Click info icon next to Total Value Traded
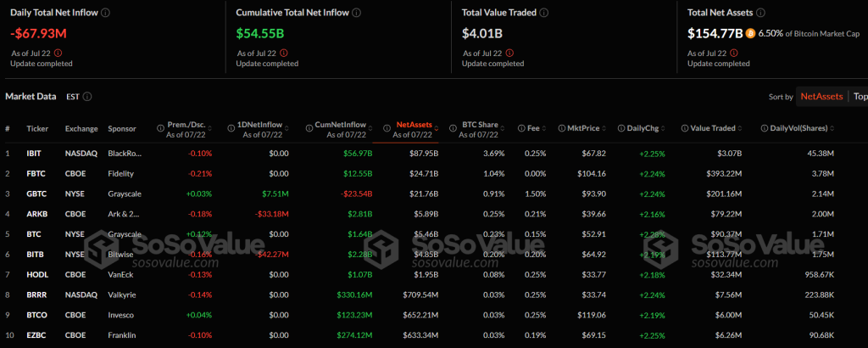 [x=543, y=13]
